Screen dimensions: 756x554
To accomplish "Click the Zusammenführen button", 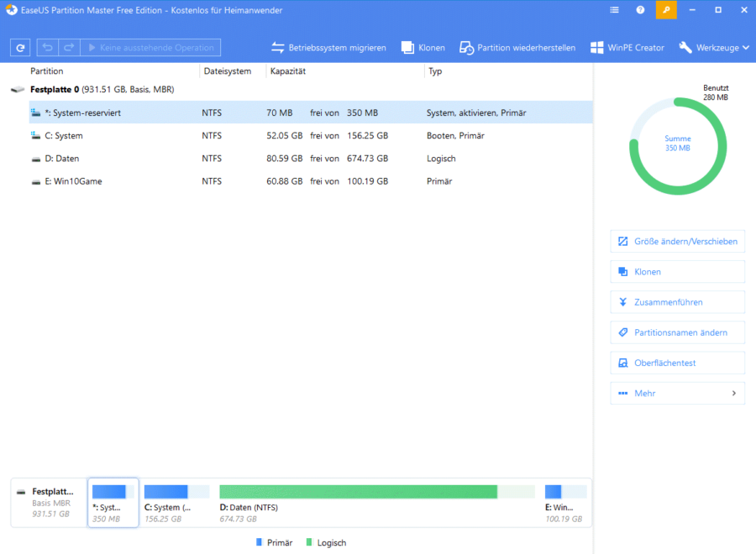I will [677, 301].
